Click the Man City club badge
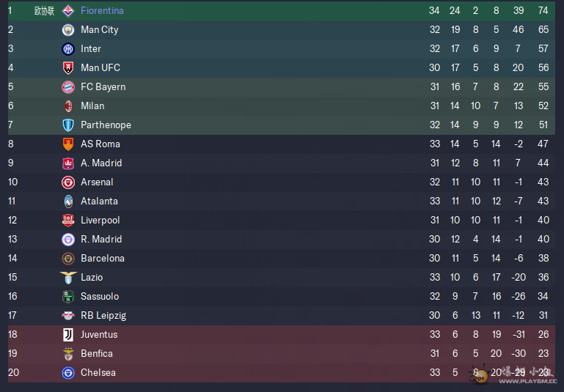 [x=68, y=30]
